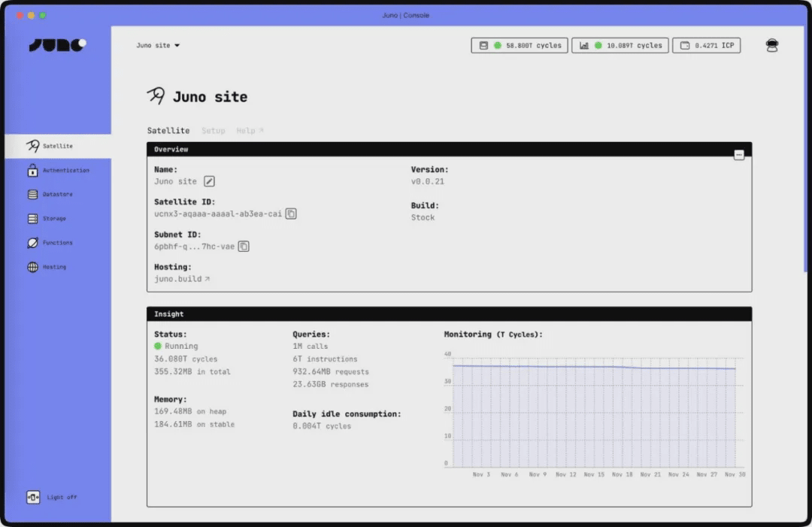Click the 36.080T cycles status value

pos(186,359)
